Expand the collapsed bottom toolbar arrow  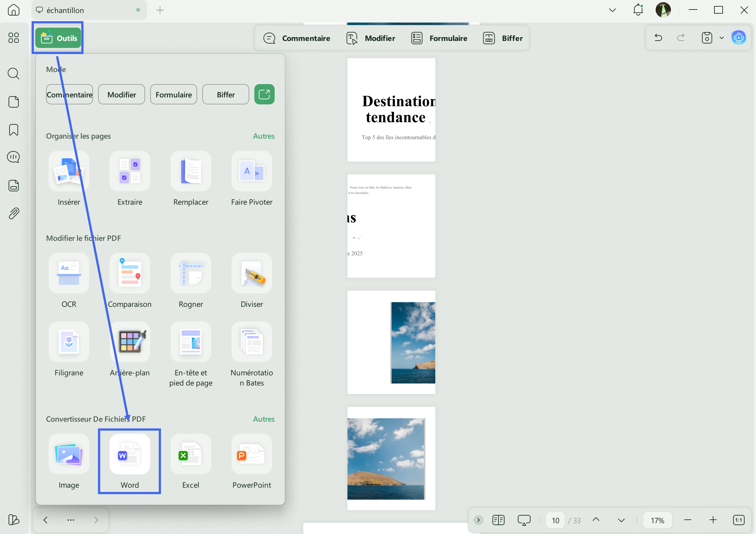478,520
